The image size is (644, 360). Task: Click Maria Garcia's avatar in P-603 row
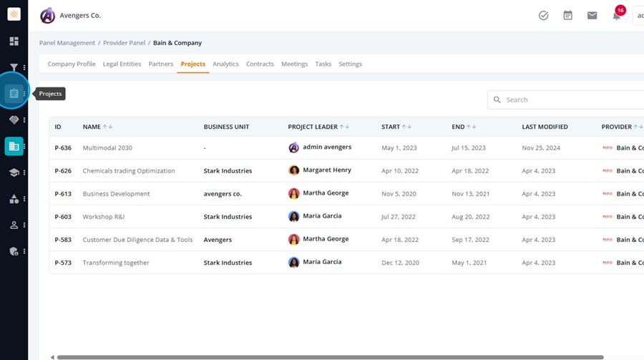click(x=293, y=216)
